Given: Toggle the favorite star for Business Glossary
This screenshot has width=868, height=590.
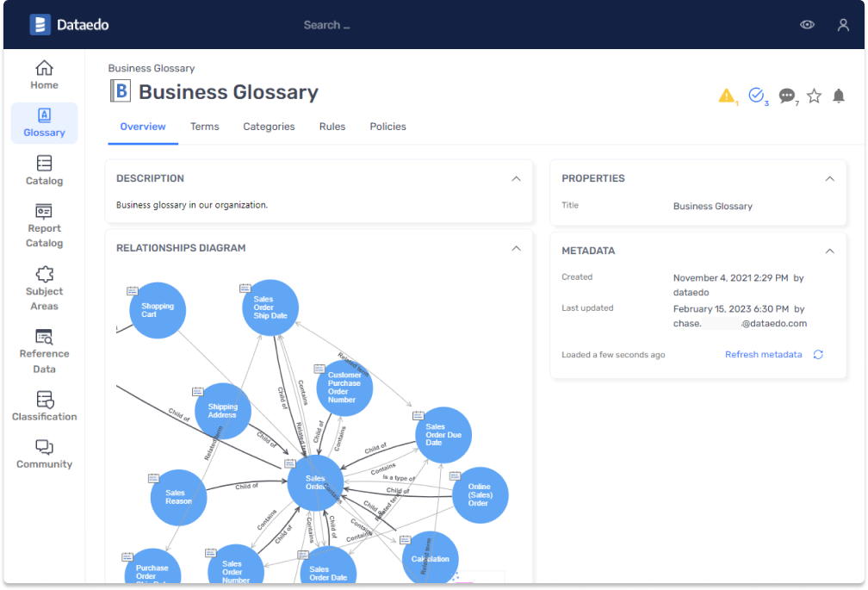Looking at the screenshot, I should [x=814, y=96].
